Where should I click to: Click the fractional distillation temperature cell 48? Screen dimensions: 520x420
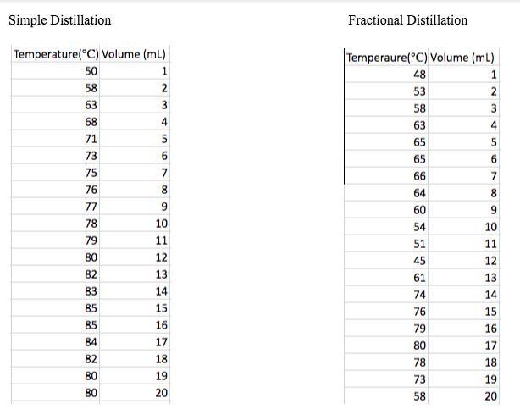point(386,74)
